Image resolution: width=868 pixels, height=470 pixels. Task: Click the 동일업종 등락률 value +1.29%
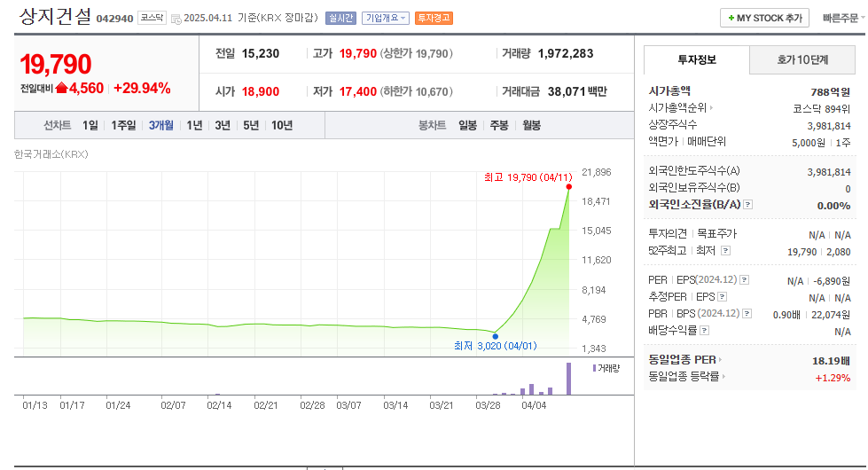[833, 378]
